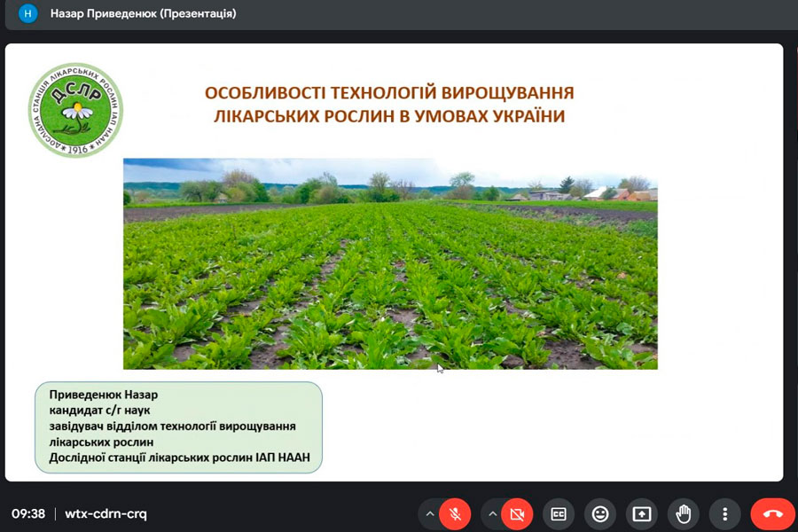Open the emoji reactions picker
The image size is (798, 532).
point(600,514)
